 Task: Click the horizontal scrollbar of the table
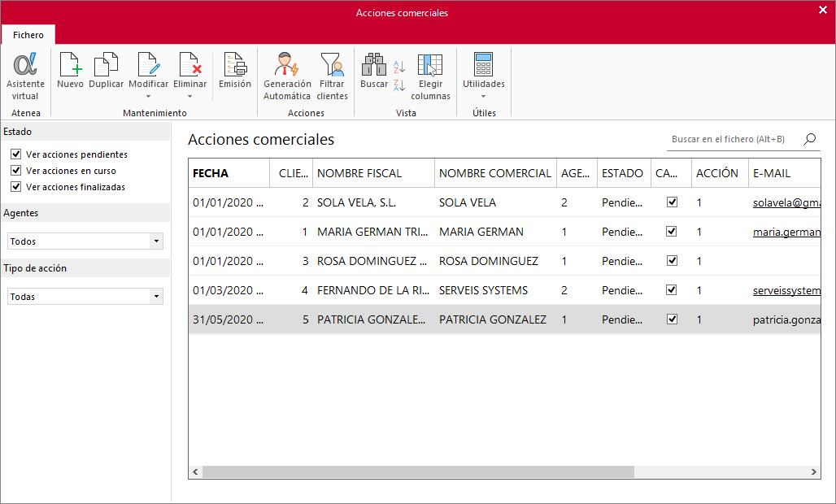[x=418, y=472]
